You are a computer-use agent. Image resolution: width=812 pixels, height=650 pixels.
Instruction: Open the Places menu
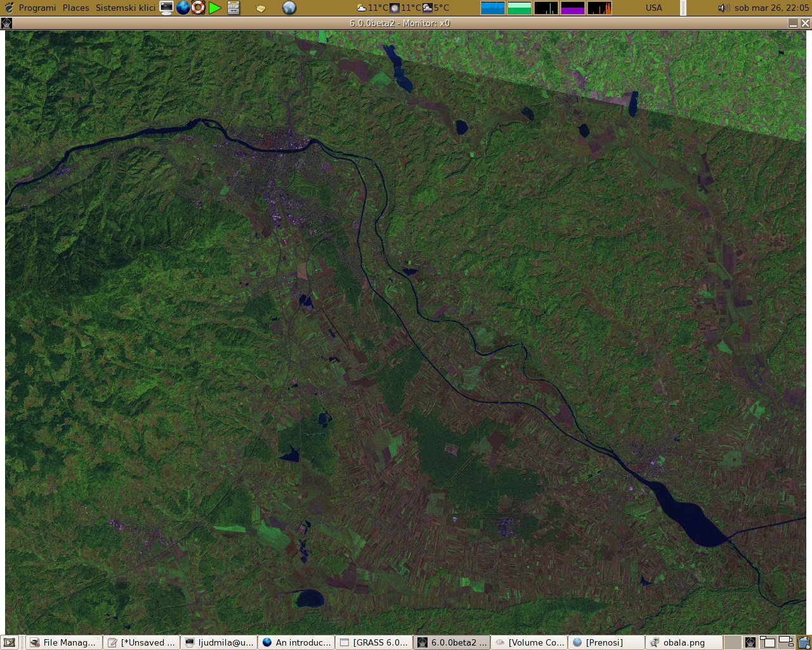click(x=76, y=8)
